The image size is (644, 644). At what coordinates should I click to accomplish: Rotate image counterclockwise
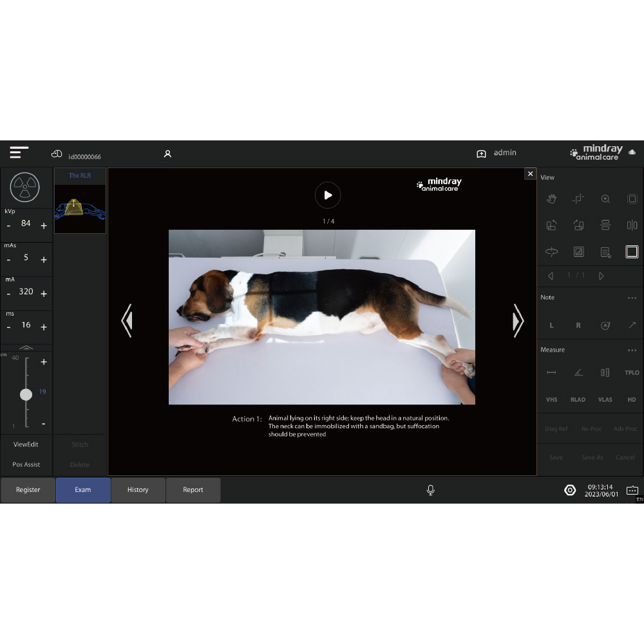pos(552,225)
